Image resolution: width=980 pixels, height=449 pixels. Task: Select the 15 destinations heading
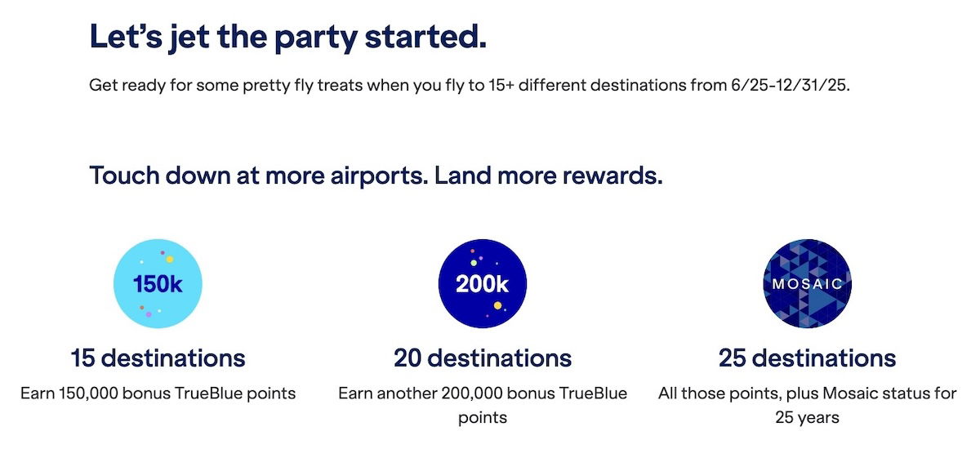click(158, 358)
